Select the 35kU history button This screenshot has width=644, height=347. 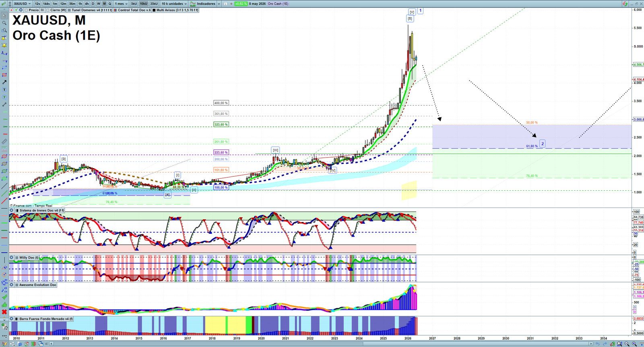click(x=154, y=4)
